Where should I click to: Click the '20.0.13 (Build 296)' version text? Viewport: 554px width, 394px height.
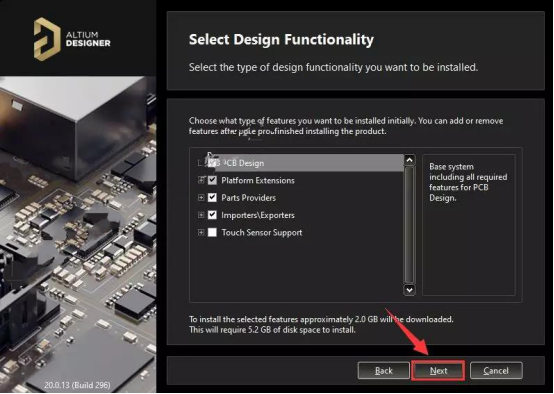coord(77,385)
